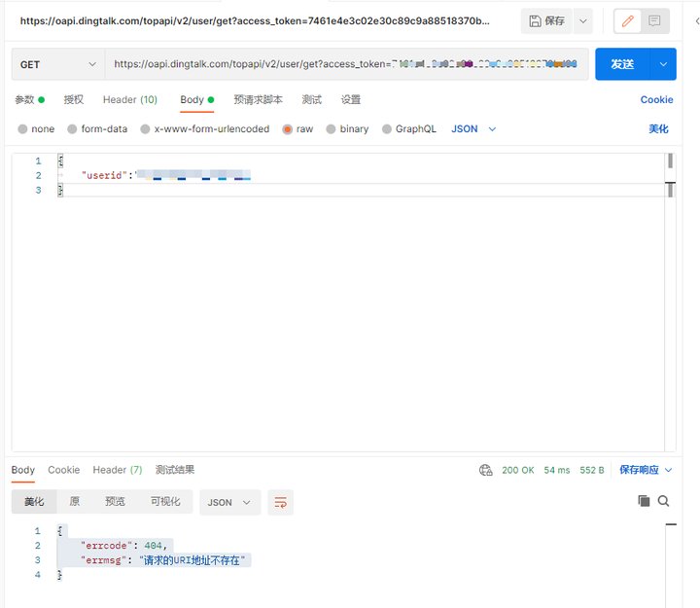The image size is (700, 608).
Task: Click 保存响应 save response button
Action: tap(639, 470)
